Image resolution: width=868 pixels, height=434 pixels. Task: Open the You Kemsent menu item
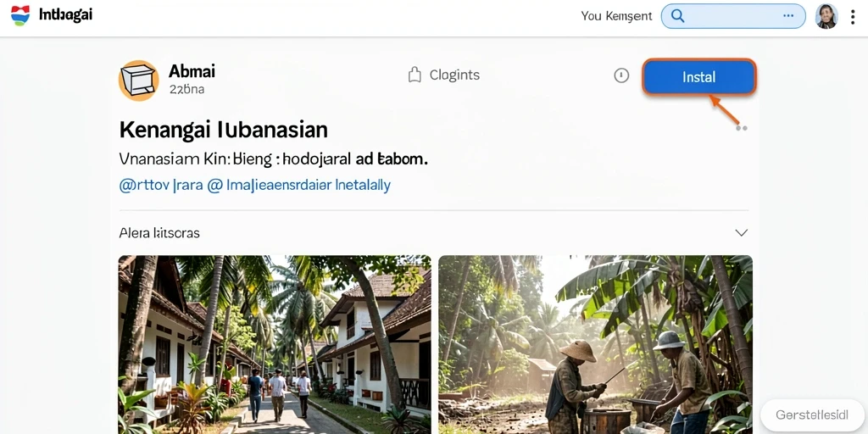[x=616, y=16]
